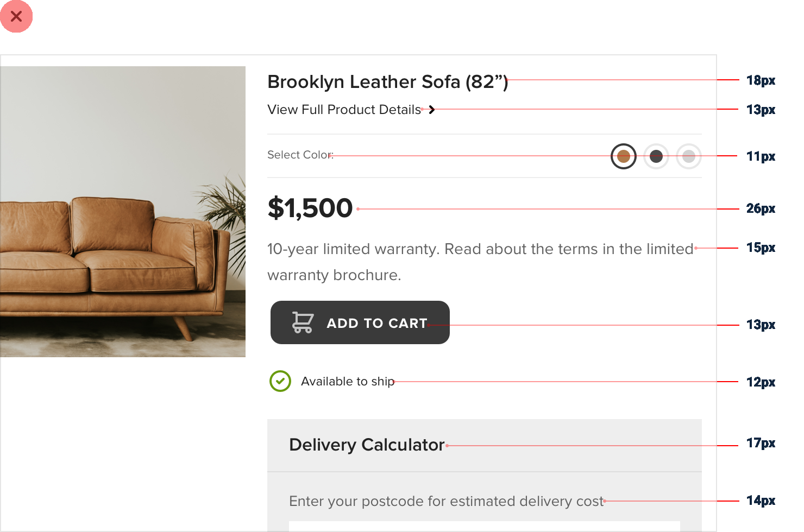Screen dimensions: 804x532
Task: Click the green availability checkmark icon
Action: (x=280, y=381)
